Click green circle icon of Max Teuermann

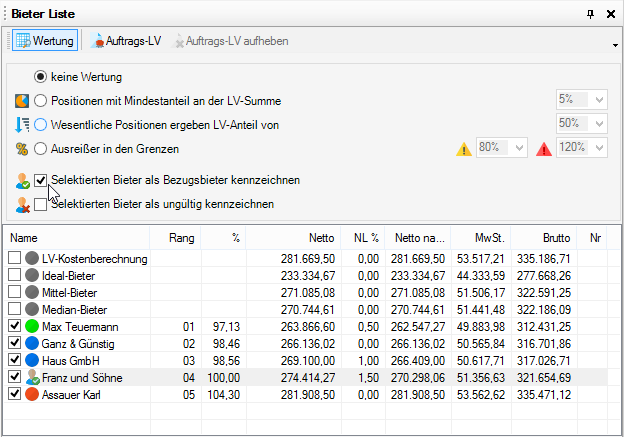click(32, 326)
